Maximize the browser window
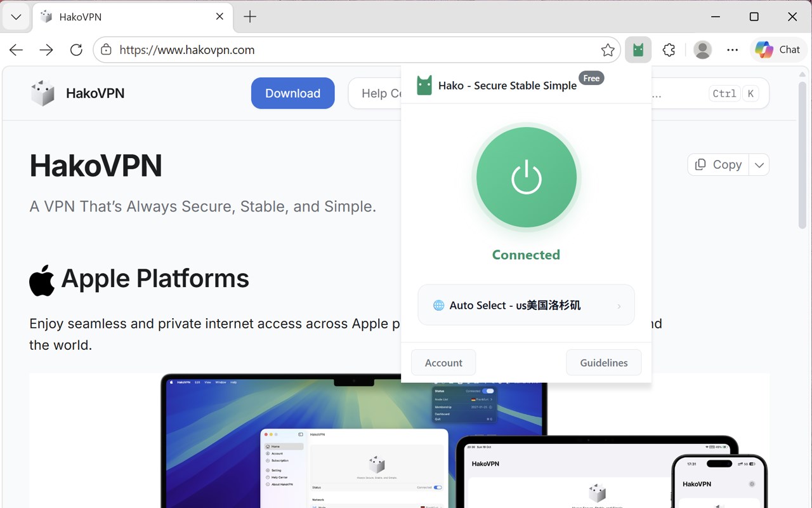Screen dimensions: 812x508 [x=754, y=17]
